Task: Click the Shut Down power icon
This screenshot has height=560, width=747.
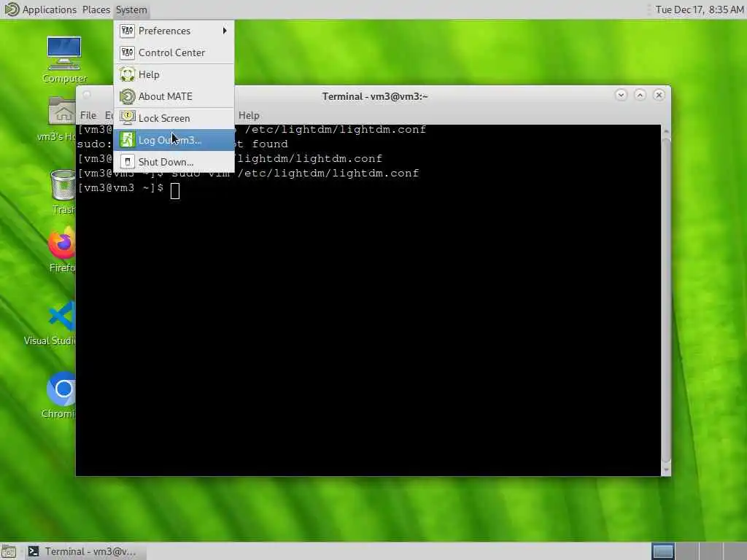Action: (127, 162)
